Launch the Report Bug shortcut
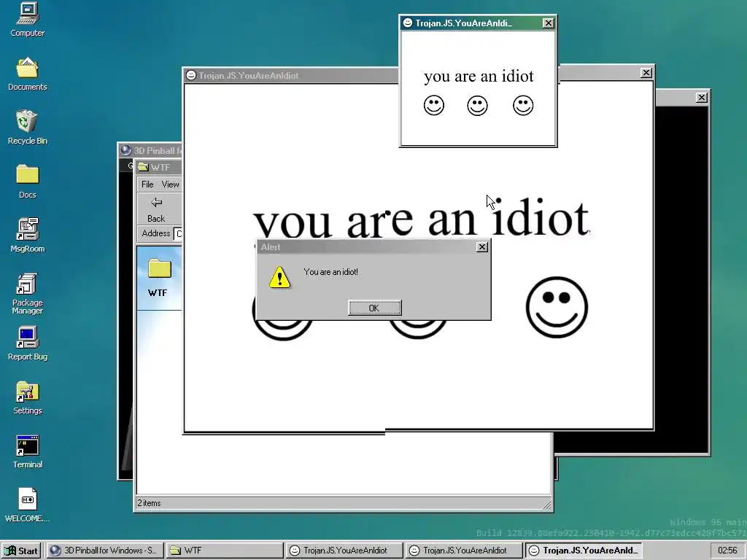The height and width of the screenshot is (560, 747). tap(27, 343)
